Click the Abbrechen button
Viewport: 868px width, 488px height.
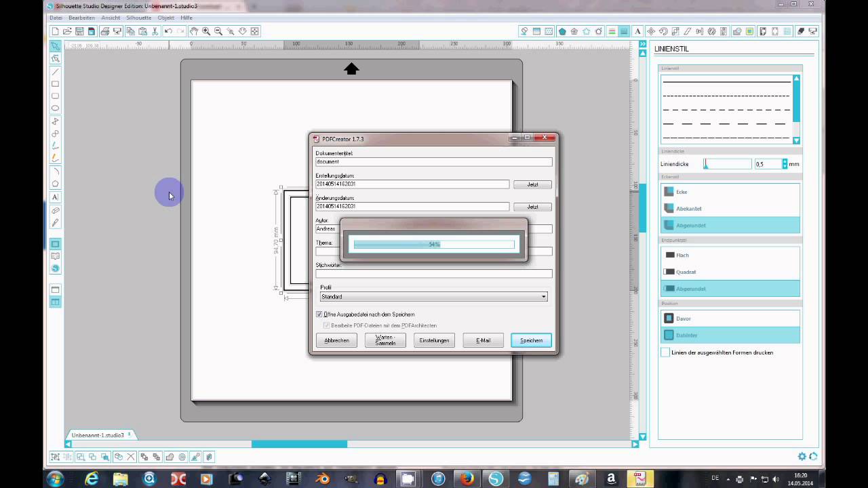pos(336,340)
